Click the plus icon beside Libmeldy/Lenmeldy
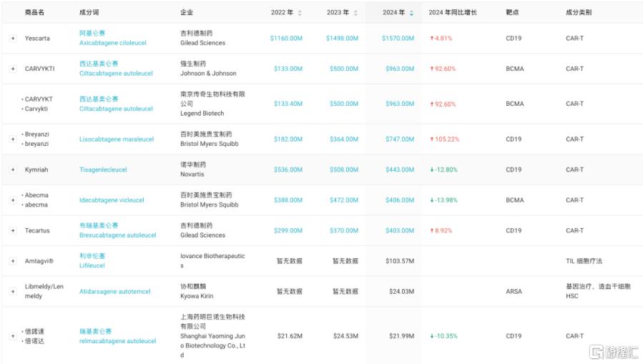This screenshot has width=643, height=364. pos(13,291)
